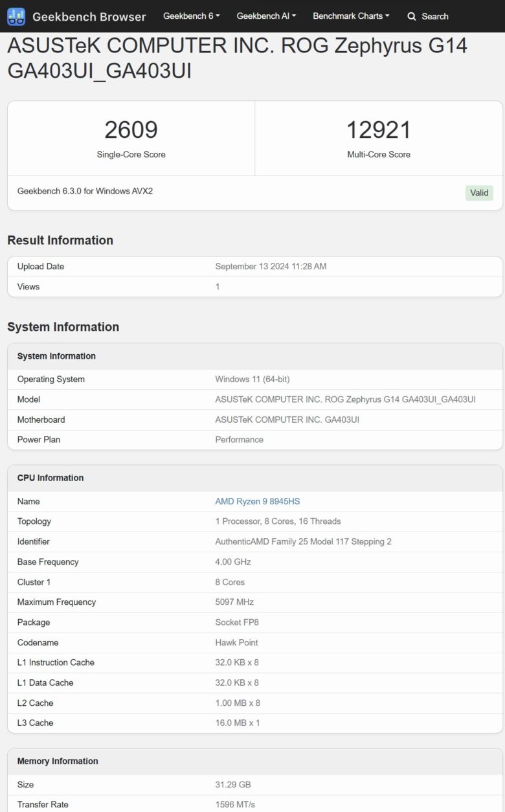
Task: Expand the Geekbench 6 dropdown menu
Action: click(x=192, y=16)
